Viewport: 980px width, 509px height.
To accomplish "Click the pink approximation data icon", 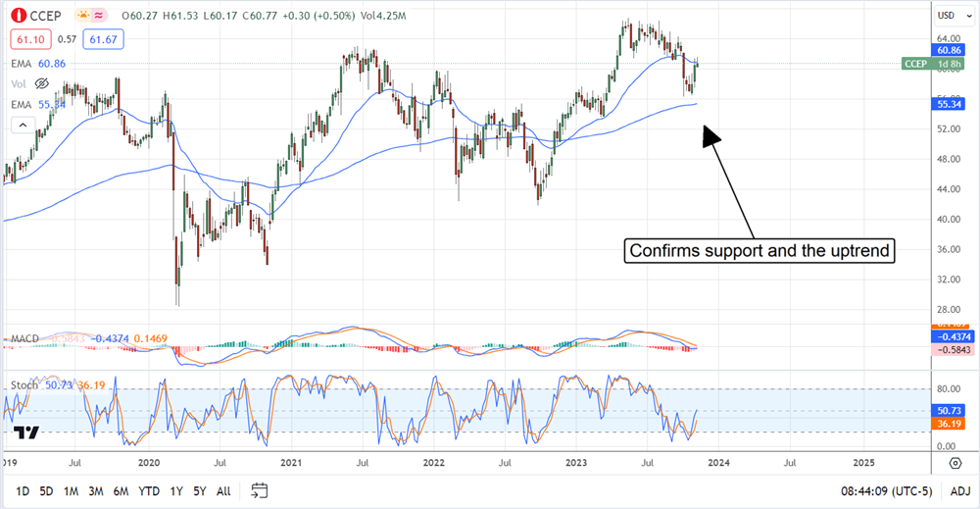I will coord(99,15).
